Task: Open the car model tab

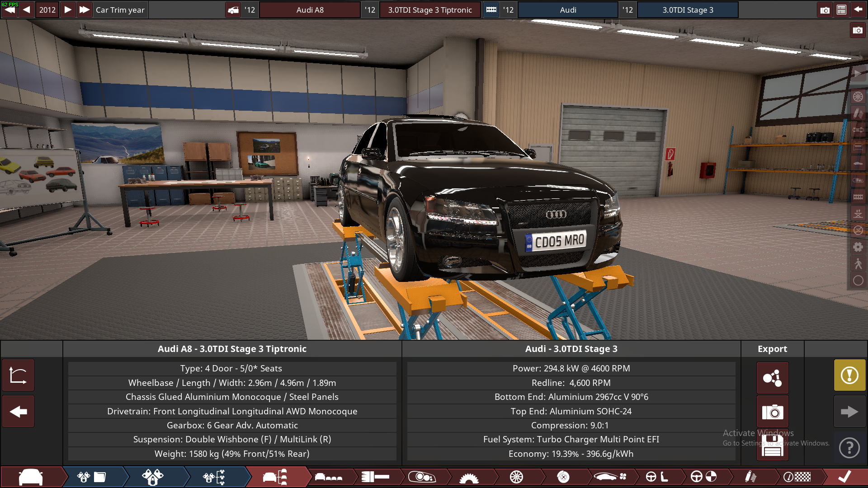Action: 31,477
